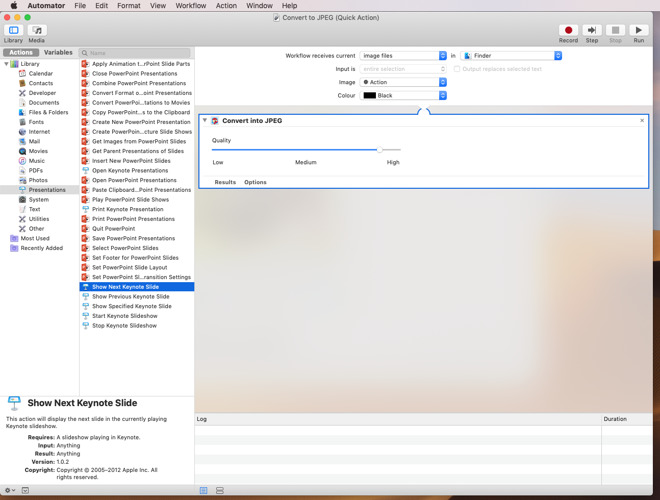The height and width of the screenshot is (500, 660).
Task: Show the log list view icon
Action: tap(203, 490)
